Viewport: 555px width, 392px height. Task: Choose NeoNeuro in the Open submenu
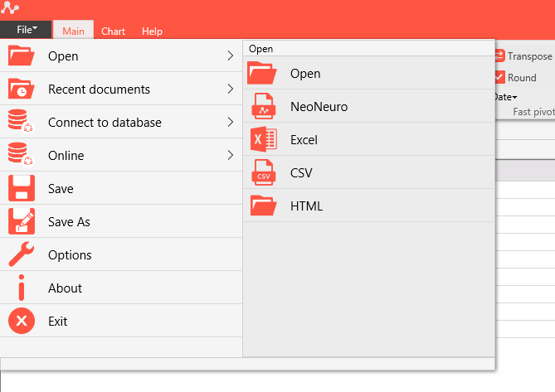click(369, 106)
